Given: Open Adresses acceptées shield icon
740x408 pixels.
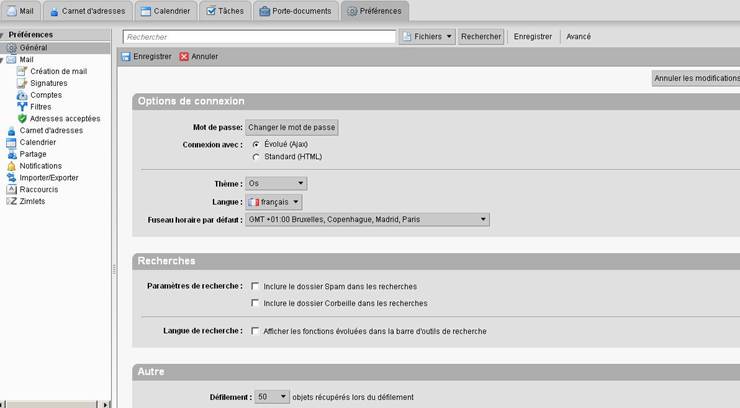Looking at the screenshot, I should click(x=22, y=119).
